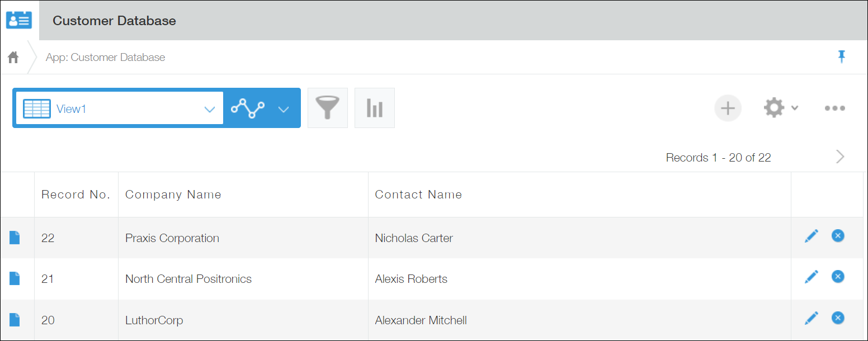Open record 22's detail page icon
This screenshot has height=341, width=868.
[14, 238]
